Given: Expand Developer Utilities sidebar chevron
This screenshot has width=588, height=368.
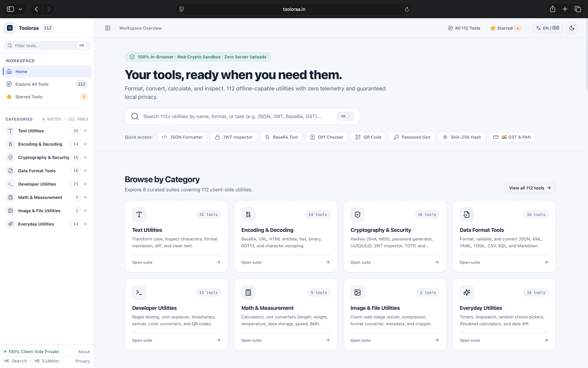Looking at the screenshot, I should (x=86, y=184).
